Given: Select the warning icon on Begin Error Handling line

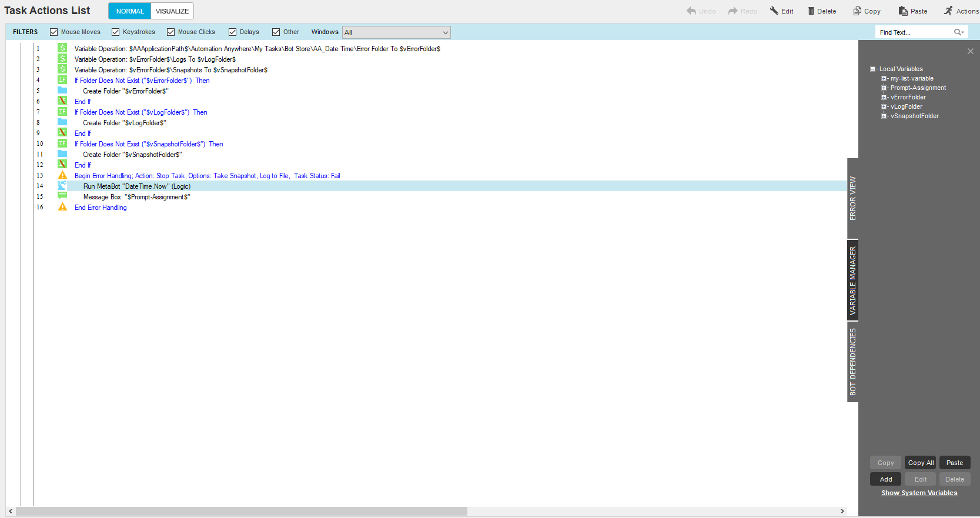Looking at the screenshot, I should click(62, 175).
